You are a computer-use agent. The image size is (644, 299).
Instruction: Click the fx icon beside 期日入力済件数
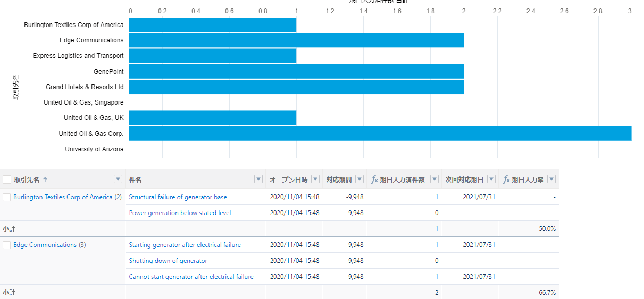pyautogui.click(x=374, y=180)
